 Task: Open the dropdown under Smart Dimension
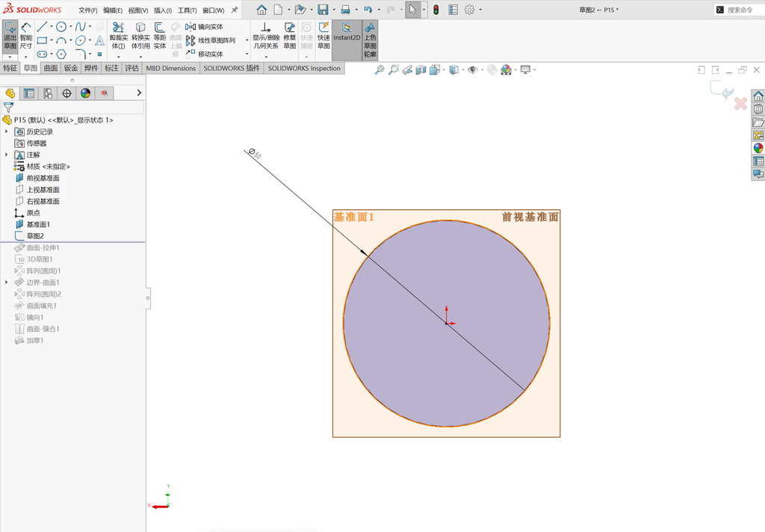click(26, 57)
